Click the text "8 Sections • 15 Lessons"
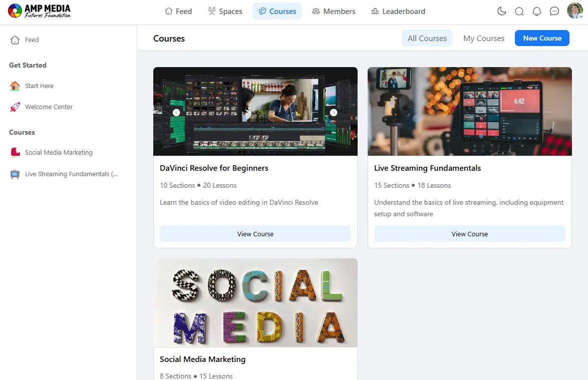 coord(196,376)
